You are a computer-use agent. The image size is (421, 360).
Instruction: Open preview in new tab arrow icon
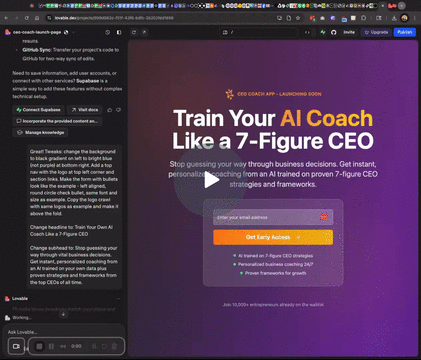144,32
